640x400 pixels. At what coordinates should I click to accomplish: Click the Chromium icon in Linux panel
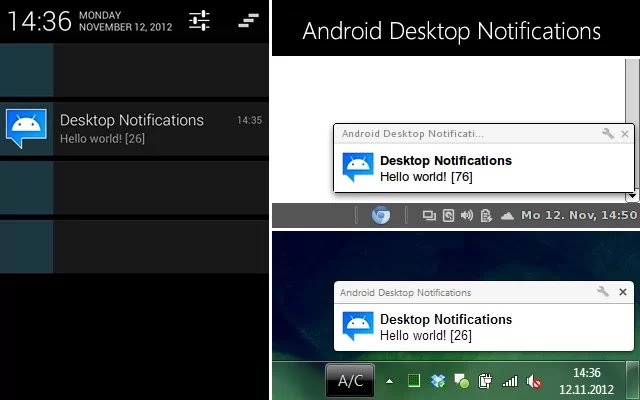pos(381,215)
